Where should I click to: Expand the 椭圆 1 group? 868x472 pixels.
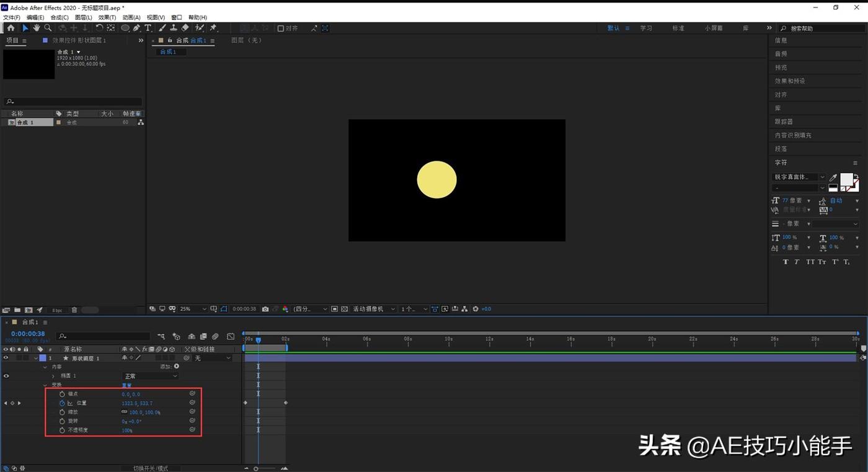point(53,376)
